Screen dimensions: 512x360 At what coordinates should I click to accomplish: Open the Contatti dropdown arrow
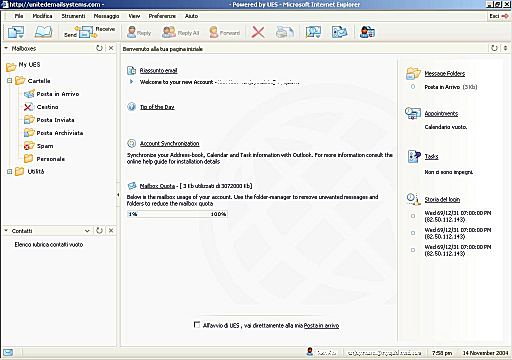[x=87, y=231]
